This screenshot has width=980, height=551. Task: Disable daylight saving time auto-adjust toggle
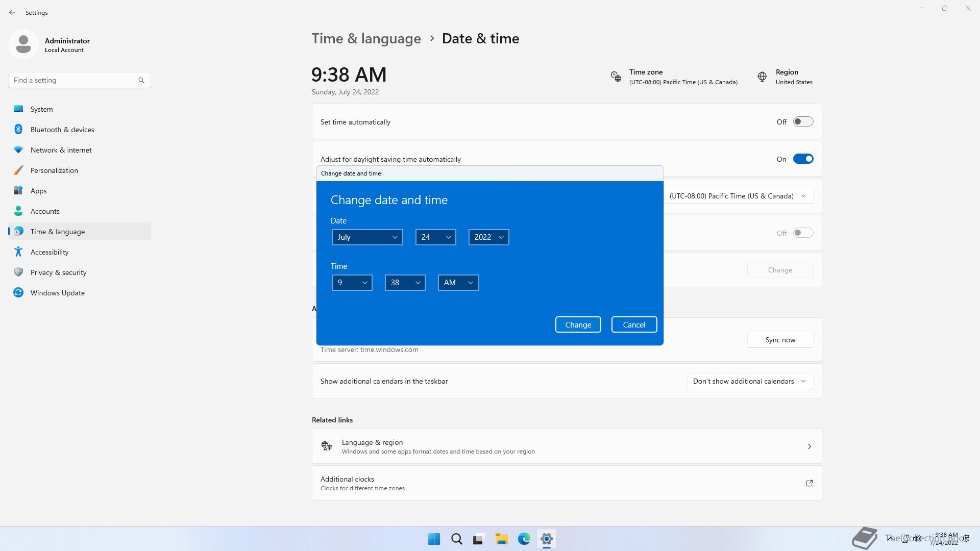(x=803, y=159)
